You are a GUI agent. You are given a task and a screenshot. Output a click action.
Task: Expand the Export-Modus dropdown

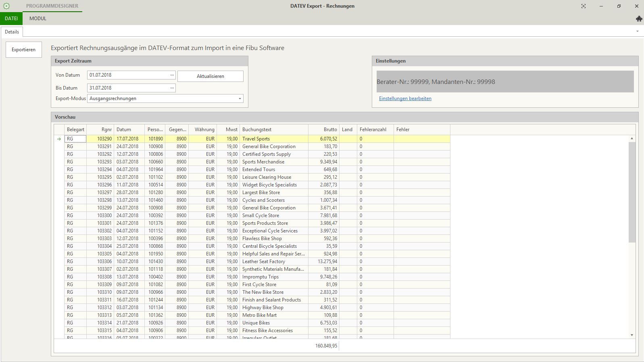point(240,98)
